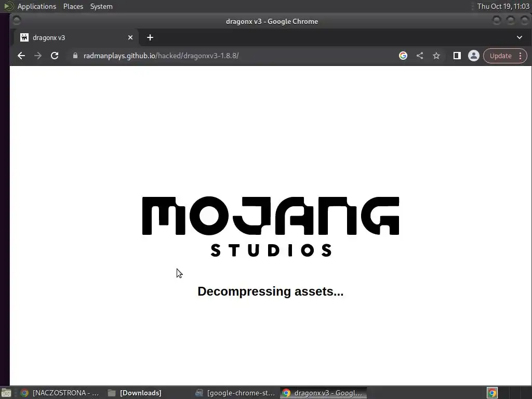Share this page using the share icon
This screenshot has width=532, height=399.
point(420,56)
